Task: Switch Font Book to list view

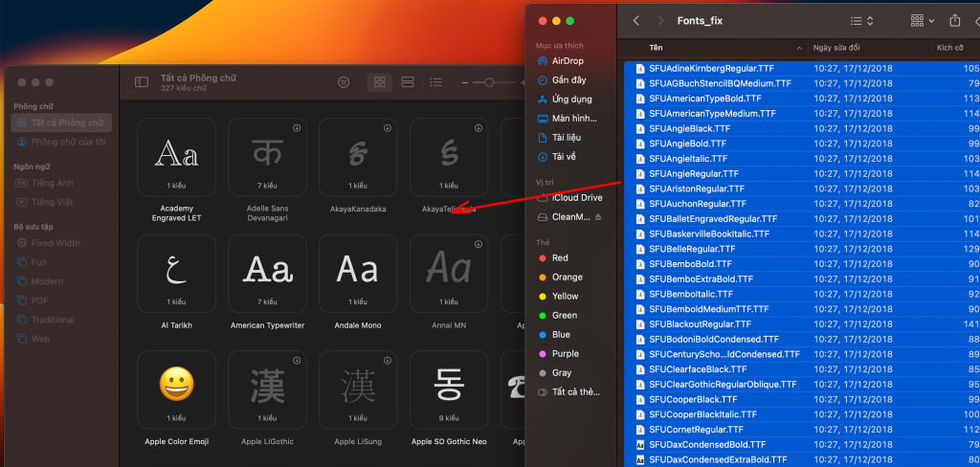Action: [x=436, y=82]
